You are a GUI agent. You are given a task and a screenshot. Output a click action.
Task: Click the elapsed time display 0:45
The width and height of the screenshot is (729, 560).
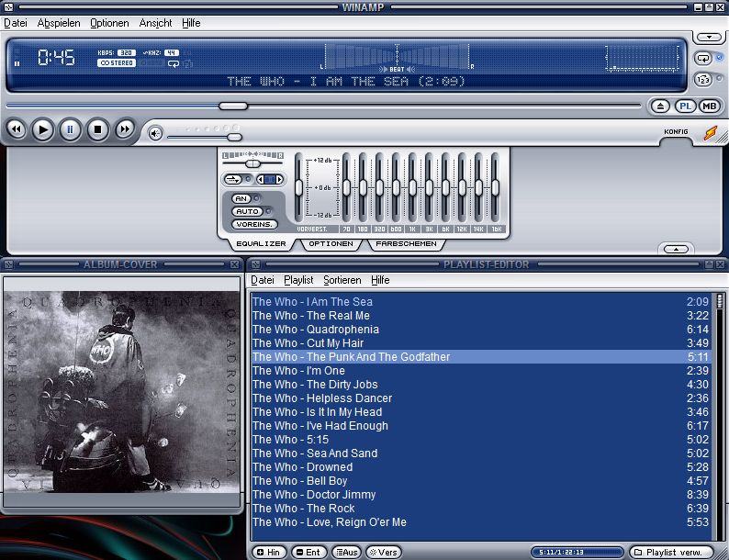click(56, 58)
